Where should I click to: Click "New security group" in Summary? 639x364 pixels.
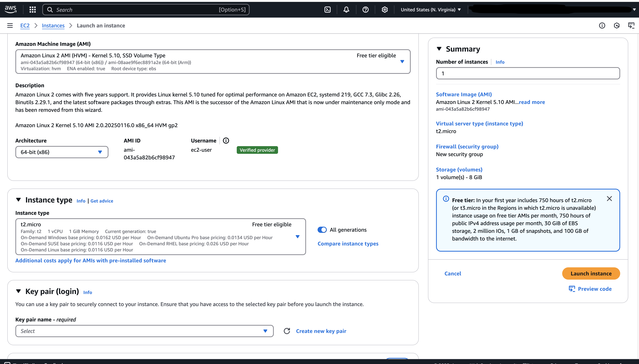459,154
